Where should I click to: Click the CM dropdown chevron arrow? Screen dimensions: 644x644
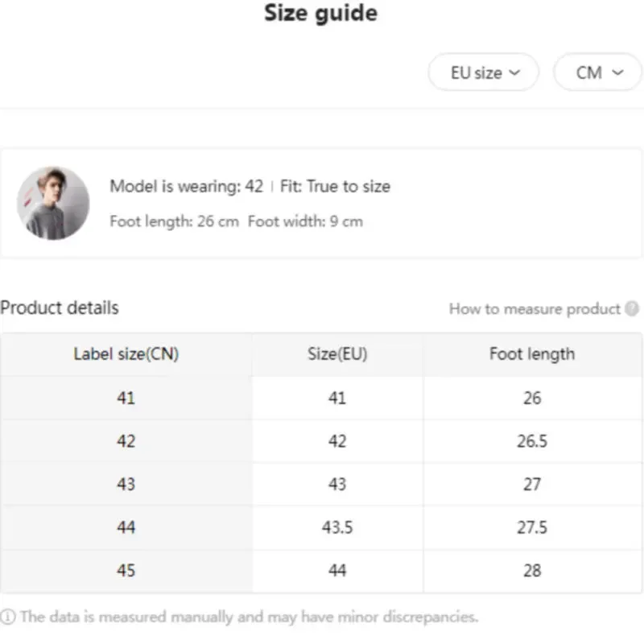click(617, 73)
